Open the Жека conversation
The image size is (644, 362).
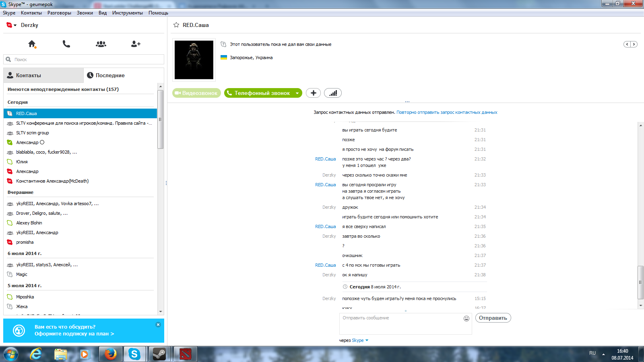(x=80, y=306)
